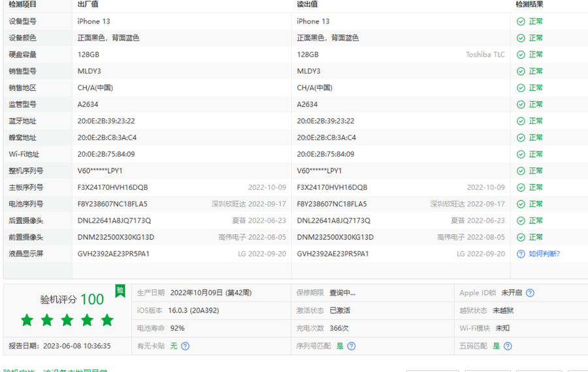Select factory mainboard serial F3X24170HVH16DQB
This screenshot has height=372, width=588.
click(x=112, y=187)
